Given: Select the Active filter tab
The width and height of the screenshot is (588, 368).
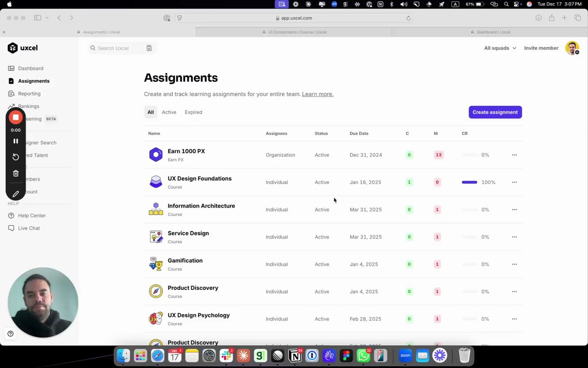Looking at the screenshot, I should click(169, 112).
